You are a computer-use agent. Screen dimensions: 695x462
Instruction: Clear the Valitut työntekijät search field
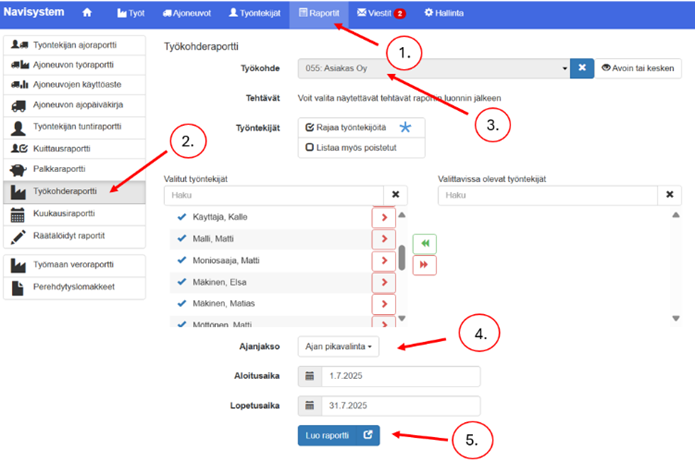[x=396, y=195]
